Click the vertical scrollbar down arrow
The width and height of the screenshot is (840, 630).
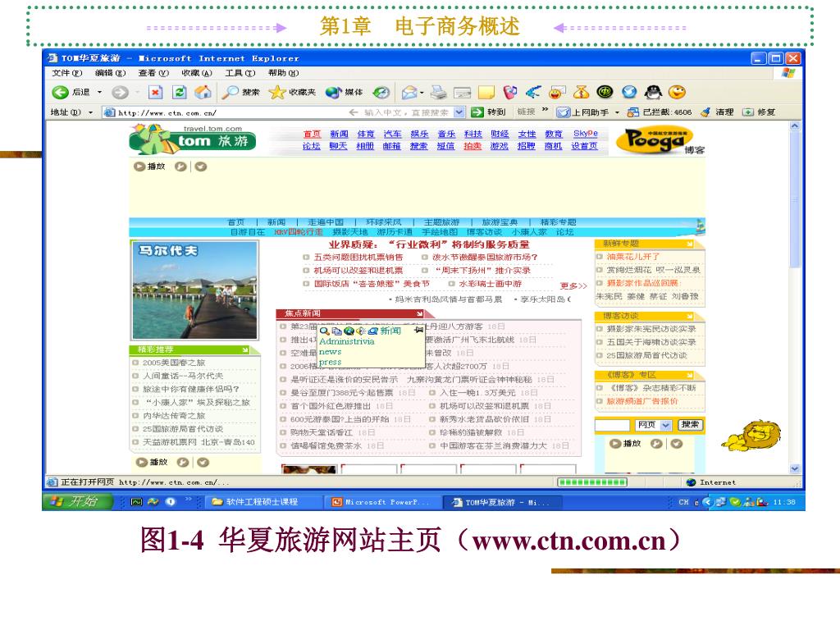tap(794, 468)
